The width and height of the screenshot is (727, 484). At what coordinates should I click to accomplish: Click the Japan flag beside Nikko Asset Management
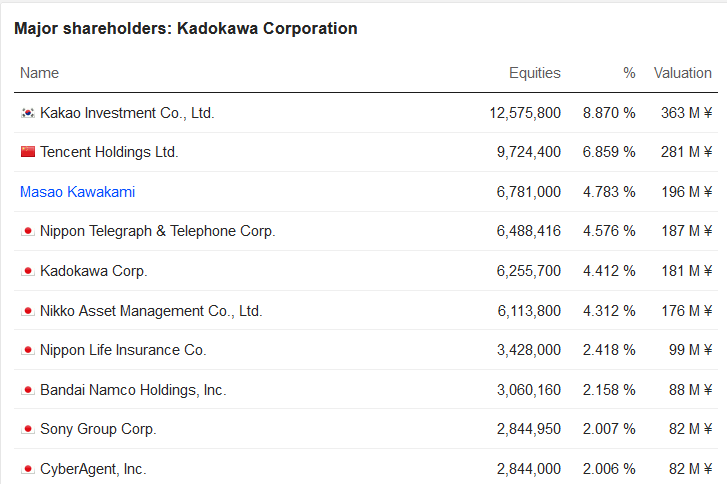[27, 311]
